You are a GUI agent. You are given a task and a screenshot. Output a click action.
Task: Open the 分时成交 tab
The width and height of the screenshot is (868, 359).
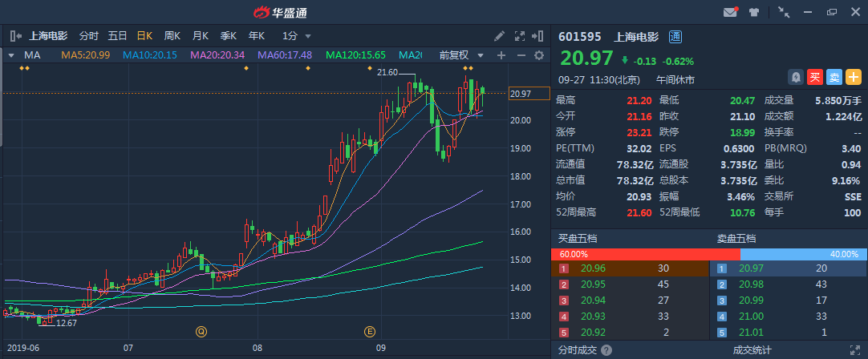[578, 350]
